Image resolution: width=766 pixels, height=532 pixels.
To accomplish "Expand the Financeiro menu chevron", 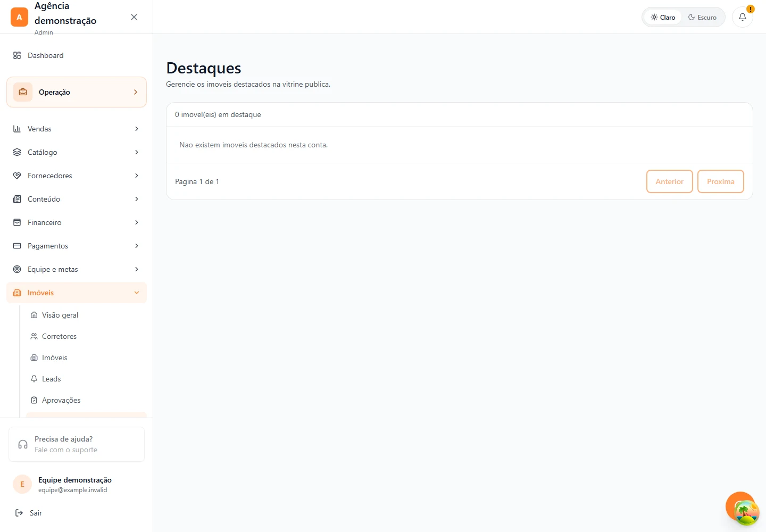I will tap(137, 222).
